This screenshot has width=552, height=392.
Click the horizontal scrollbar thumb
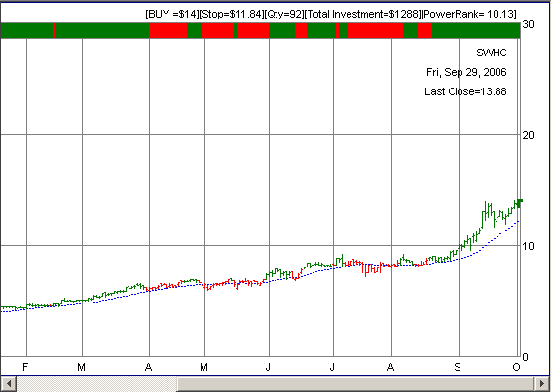[356, 383]
